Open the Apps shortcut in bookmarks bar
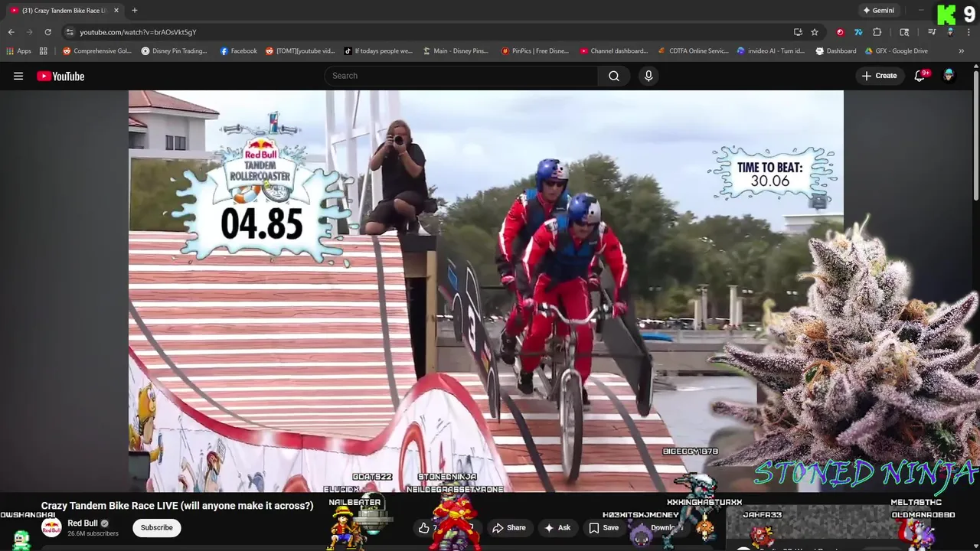Viewport: 980px width, 551px height. point(19,51)
